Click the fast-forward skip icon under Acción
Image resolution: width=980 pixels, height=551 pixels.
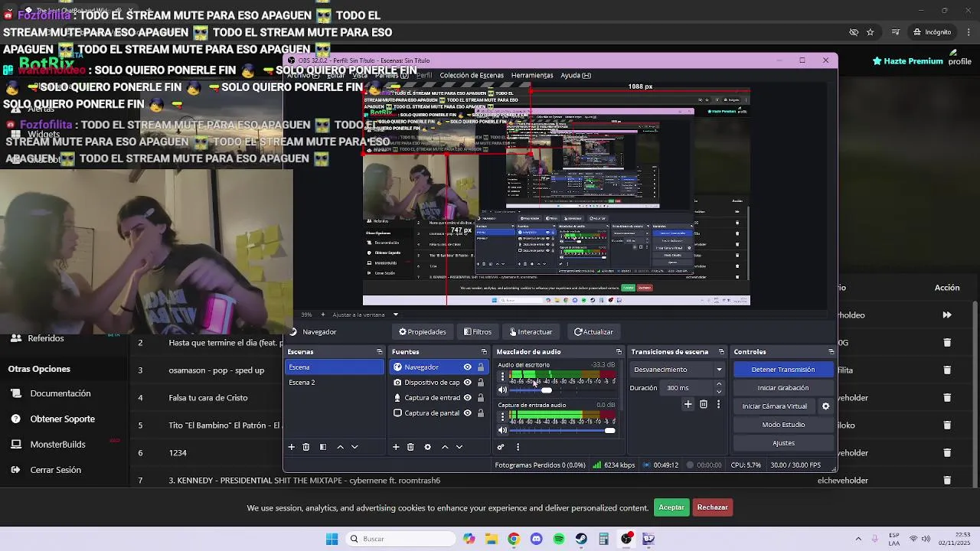point(947,315)
